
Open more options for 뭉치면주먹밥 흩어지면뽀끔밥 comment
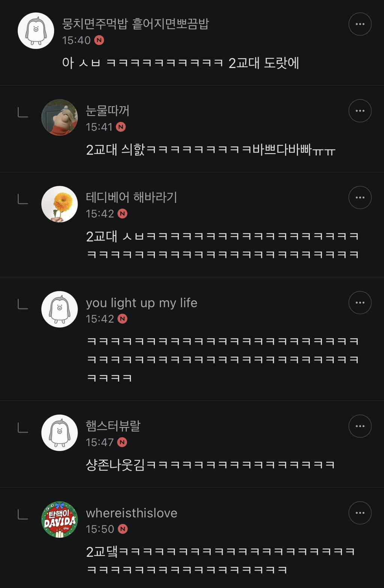360,24
